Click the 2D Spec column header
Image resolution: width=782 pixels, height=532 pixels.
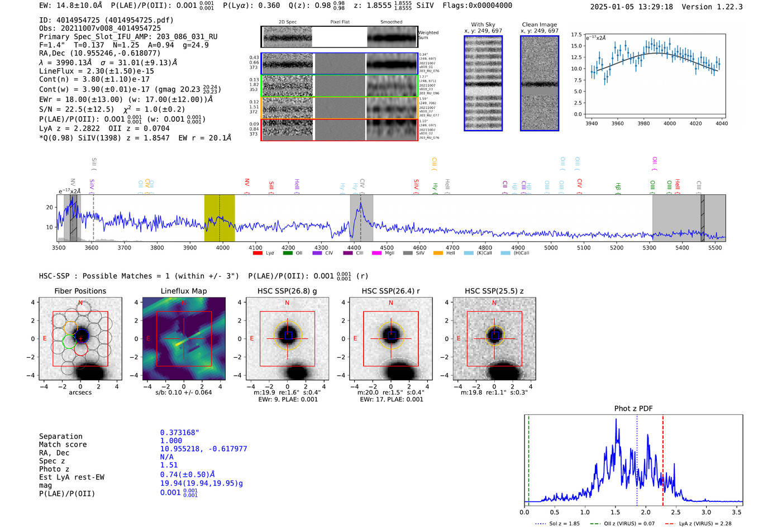click(288, 22)
